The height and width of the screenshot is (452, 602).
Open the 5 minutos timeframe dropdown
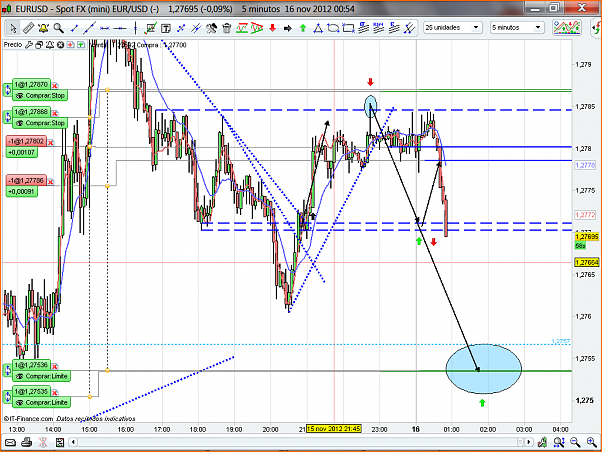[x=517, y=28]
